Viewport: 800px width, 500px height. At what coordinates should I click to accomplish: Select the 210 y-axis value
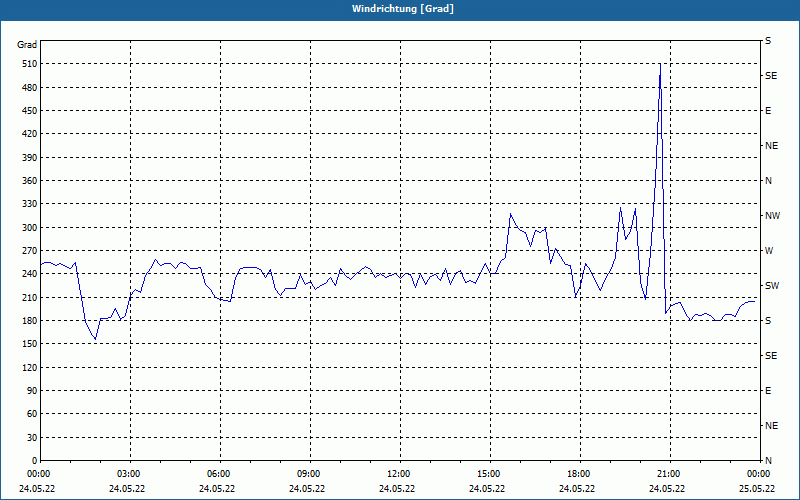pyautogui.click(x=29, y=297)
